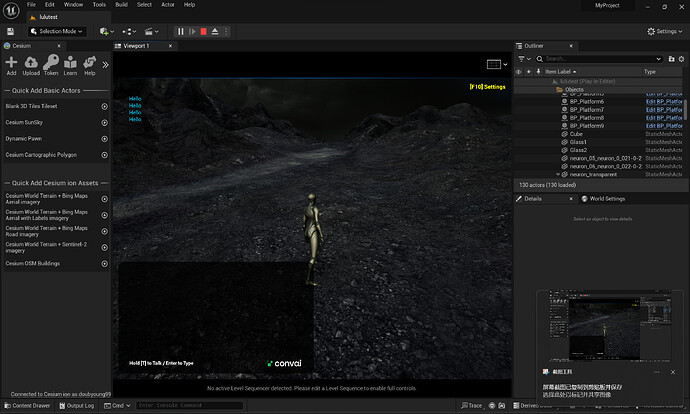The width and height of the screenshot is (690, 414).
Task: Add Cesium OSM Buildings asset
Action: coord(104,264)
